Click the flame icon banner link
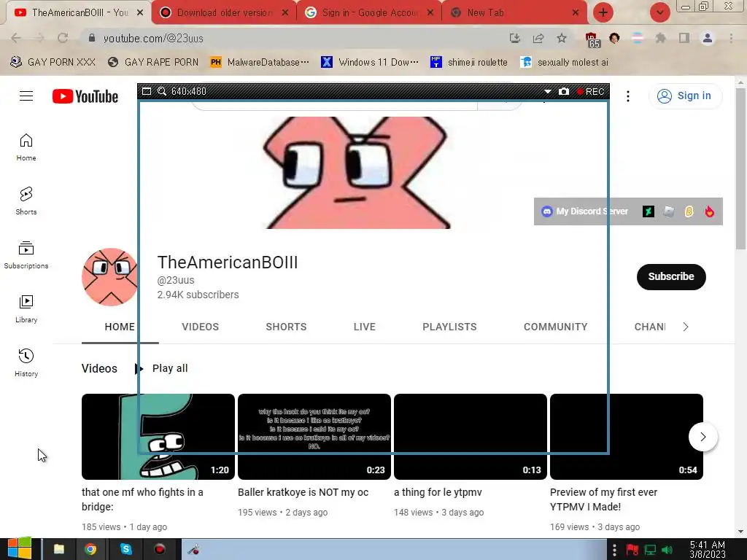 pos(709,211)
